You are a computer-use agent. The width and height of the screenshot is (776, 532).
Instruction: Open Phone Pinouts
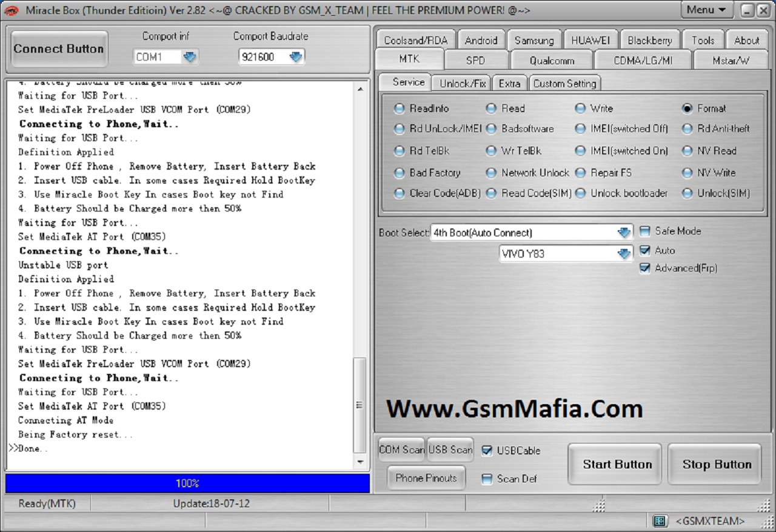[426, 478]
